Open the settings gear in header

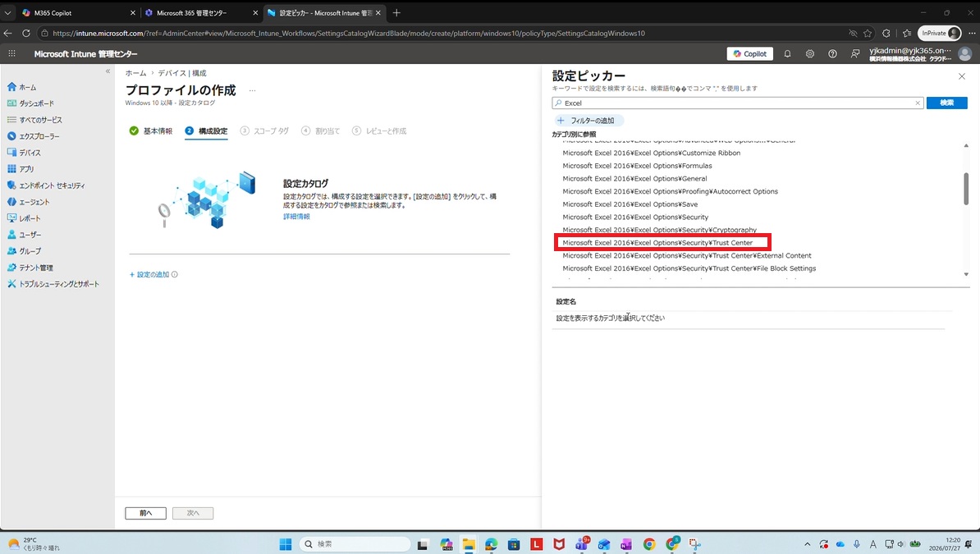pos(810,54)
